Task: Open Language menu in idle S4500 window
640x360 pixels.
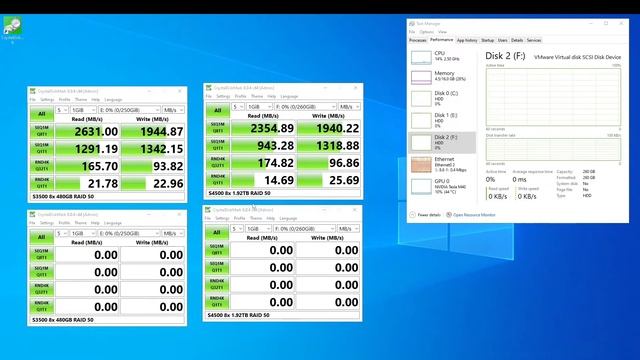Action: [x=288, y=218]
